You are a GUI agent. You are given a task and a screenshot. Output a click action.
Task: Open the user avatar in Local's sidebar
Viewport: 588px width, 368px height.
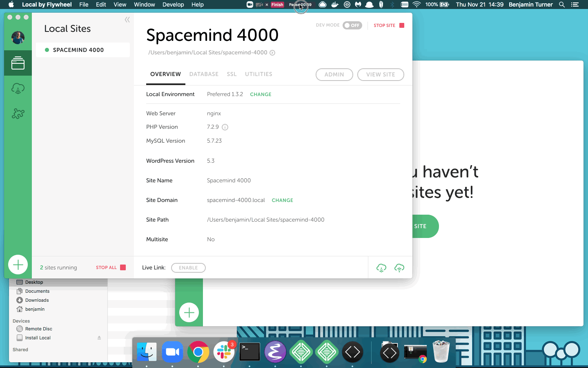(18, 38)
